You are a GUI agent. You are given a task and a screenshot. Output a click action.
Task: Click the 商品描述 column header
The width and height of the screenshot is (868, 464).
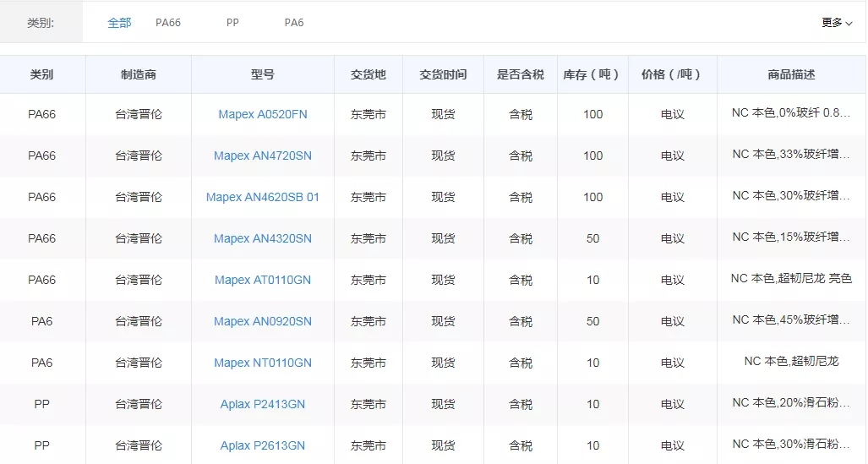pos(791,74)
